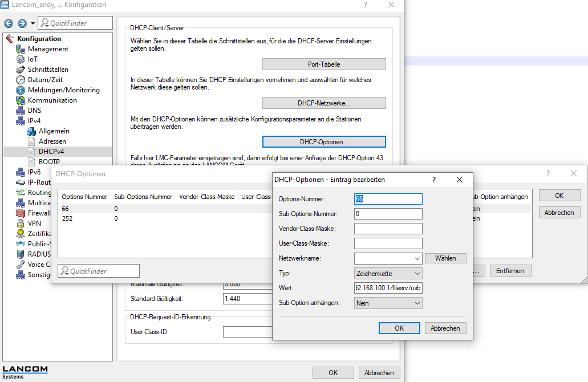The height and width of the screenshot is (382, 588).
Task: Open the Typ Zeichenkette dropdown
Action: point(388,273)
